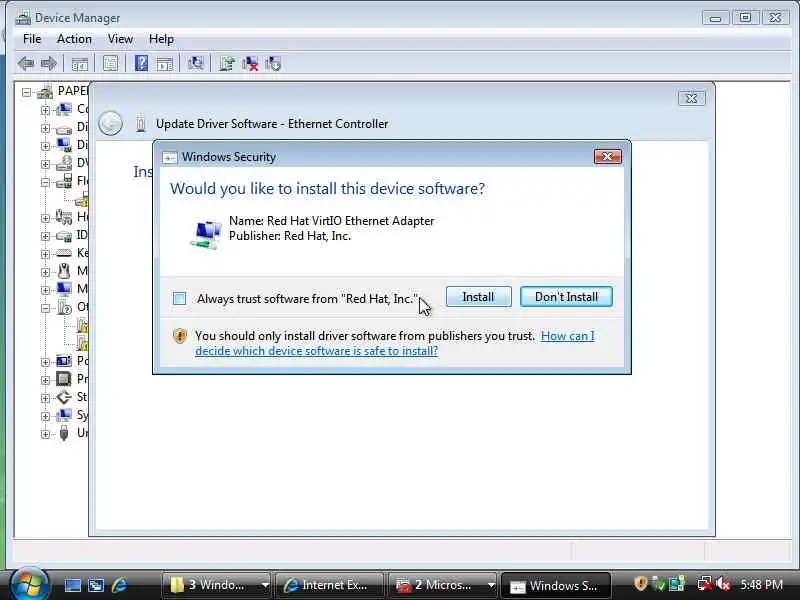Expand the 'ID' IDE controllers node

point(45,236)
